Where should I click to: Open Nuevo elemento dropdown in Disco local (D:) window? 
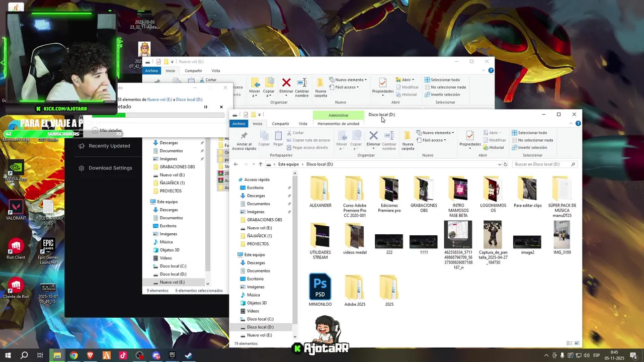[x=436, y=133]
